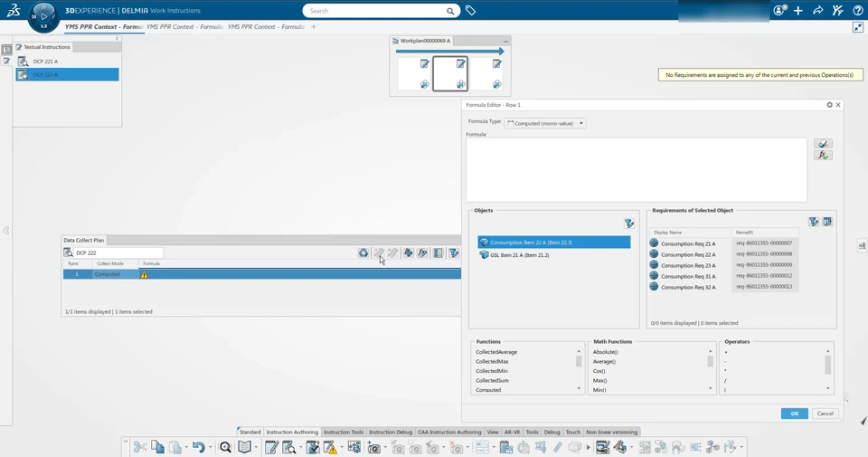Switch to the Standard toolbar tab

click(250, 432)
